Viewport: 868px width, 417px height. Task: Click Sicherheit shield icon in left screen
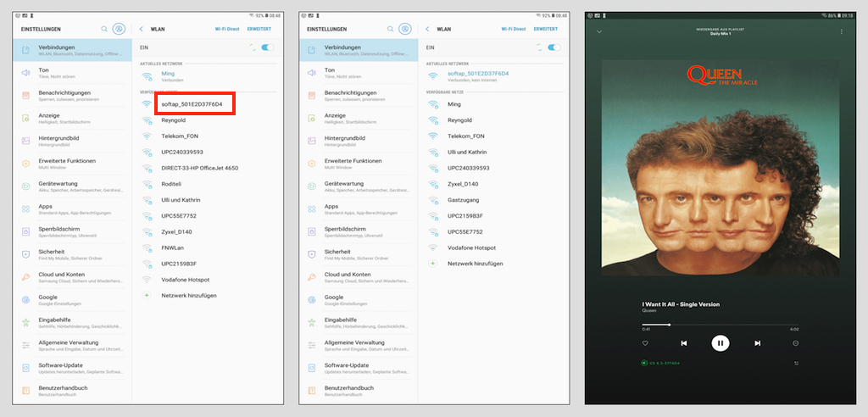[x=25, y=254]
